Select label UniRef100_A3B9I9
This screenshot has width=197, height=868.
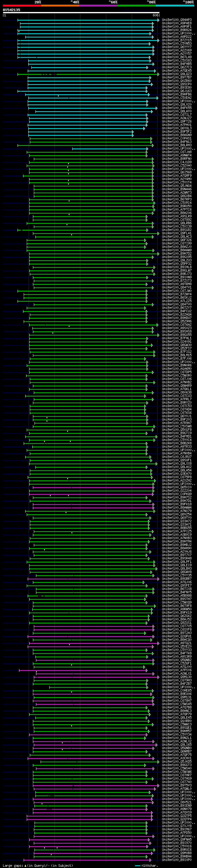tap(177, 535)
